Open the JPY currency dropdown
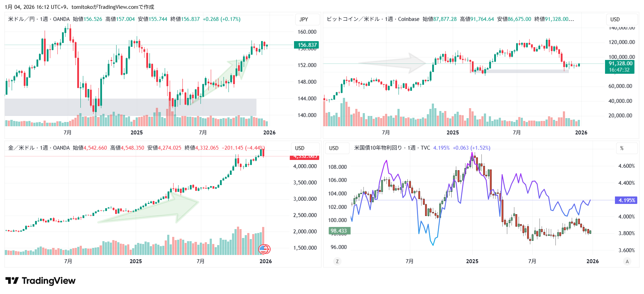Viewport: 644px width, 294px height. click(x=304, y=20)
